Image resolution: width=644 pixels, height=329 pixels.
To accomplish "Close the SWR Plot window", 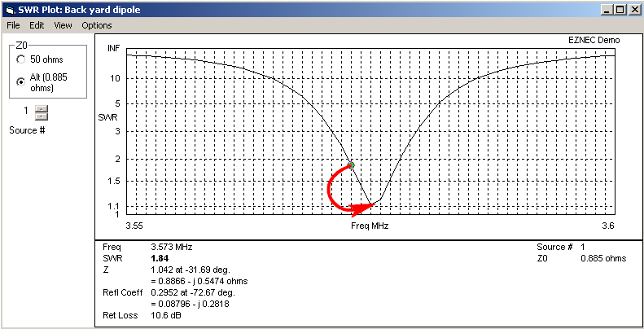I will tap(633, 9).
